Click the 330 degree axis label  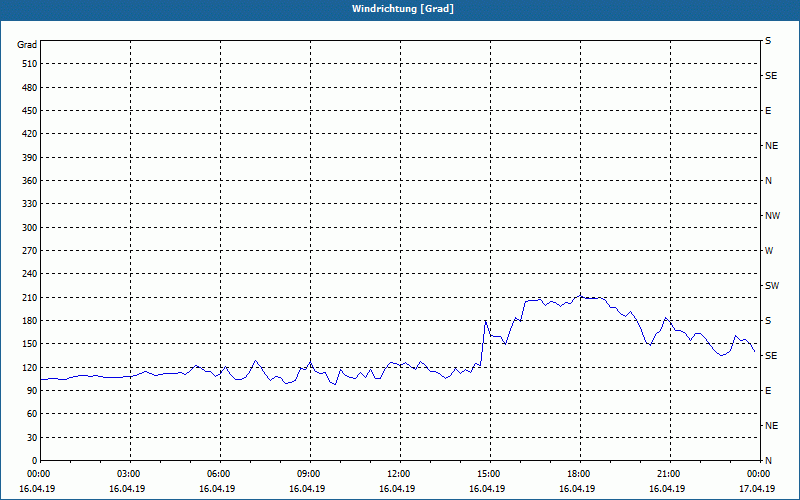(30, 204)
